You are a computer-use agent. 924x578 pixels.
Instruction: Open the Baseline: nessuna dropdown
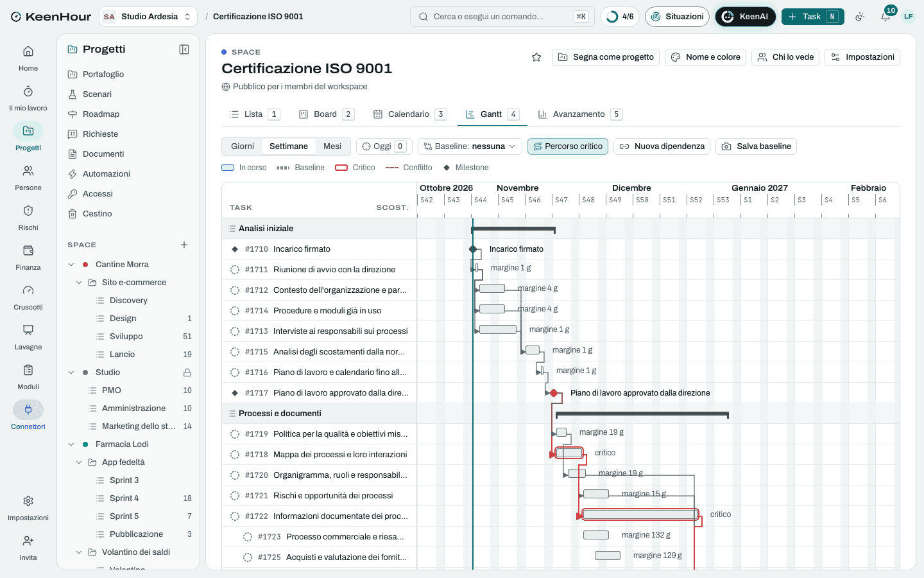[470, 146]
